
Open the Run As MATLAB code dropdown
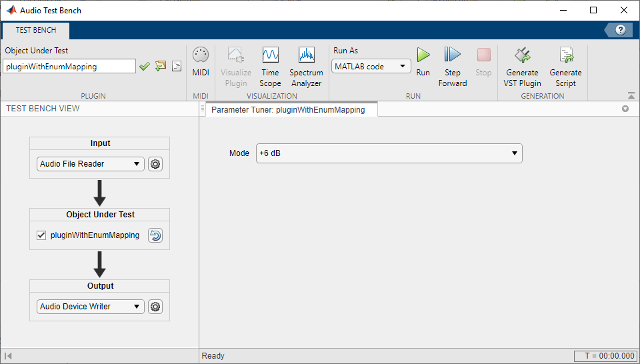(x=371, y=67)
